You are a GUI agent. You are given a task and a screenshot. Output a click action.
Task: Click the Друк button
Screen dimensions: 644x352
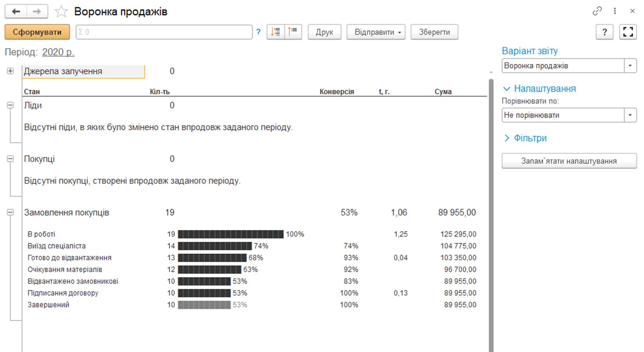coord(324,32)
